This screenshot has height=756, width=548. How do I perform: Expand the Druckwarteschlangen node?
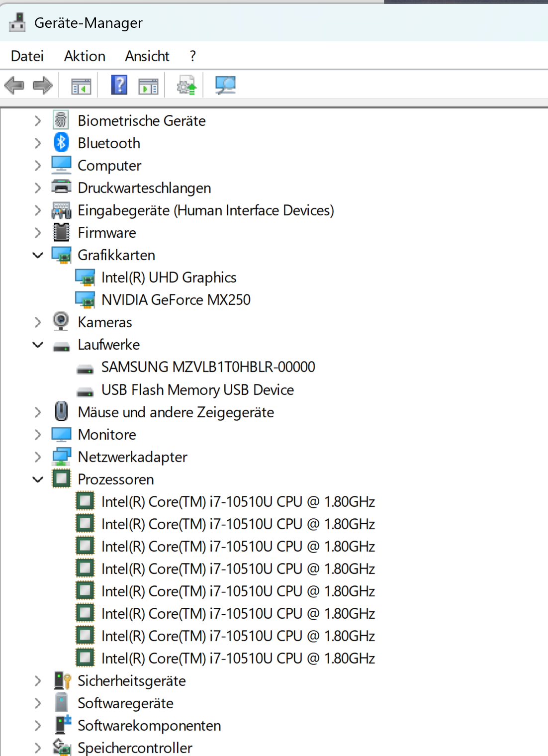click(x=38, y=188)
